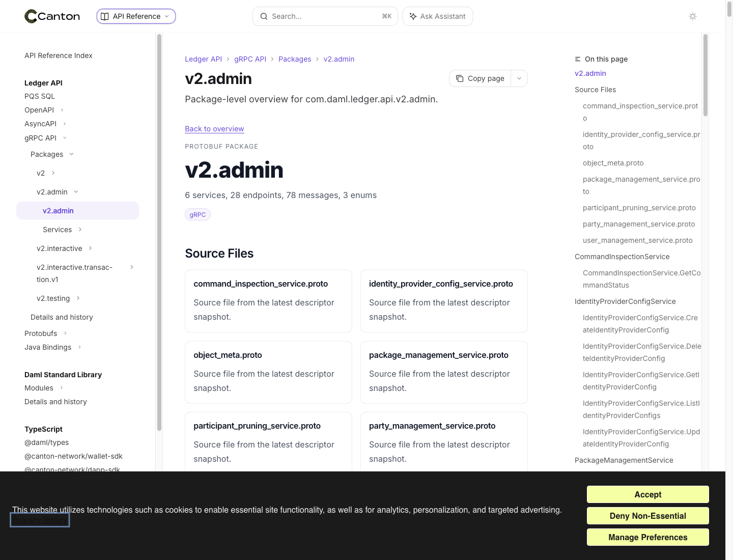This screenshot has height=560, width=733.
Task: Open API Reference Index link
Action: (59, 55)
